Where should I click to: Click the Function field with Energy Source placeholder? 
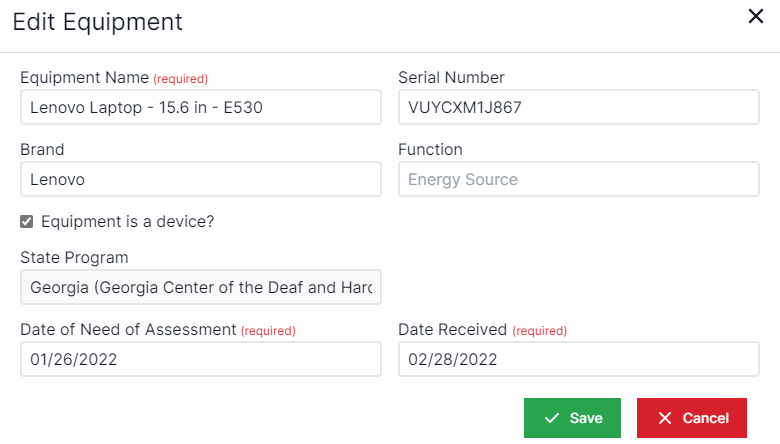pyautogui.click(x=578, y=180)
